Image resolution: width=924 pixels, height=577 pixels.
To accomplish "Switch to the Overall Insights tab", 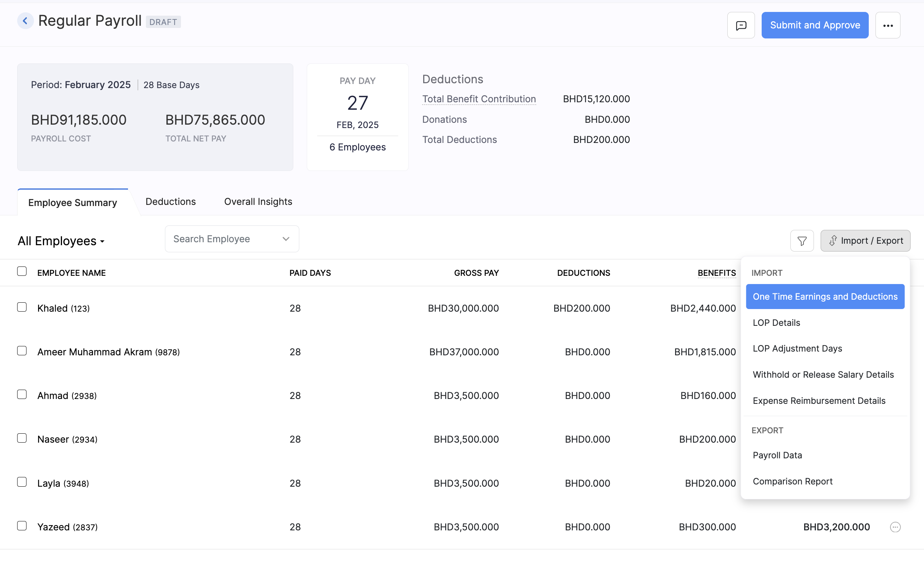I will click(258, 202).
